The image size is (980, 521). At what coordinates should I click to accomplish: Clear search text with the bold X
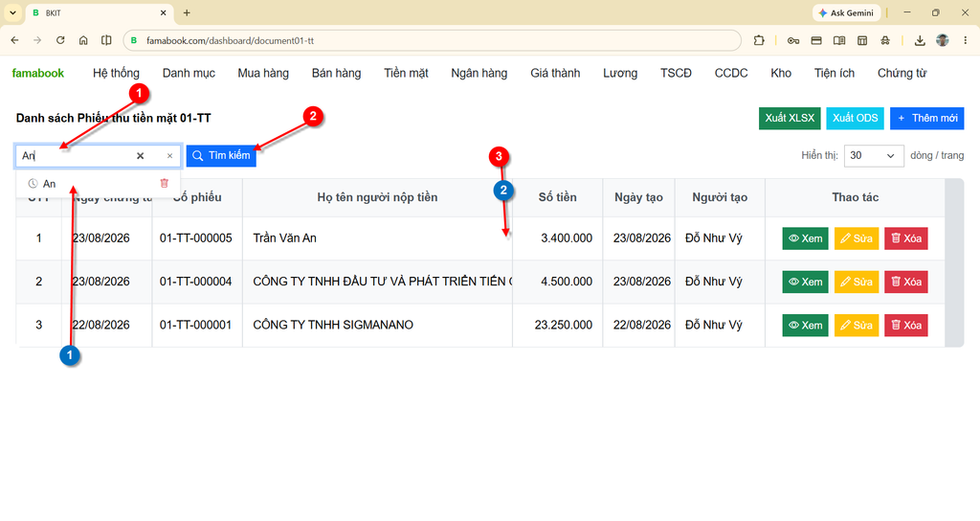pos(140,156)
